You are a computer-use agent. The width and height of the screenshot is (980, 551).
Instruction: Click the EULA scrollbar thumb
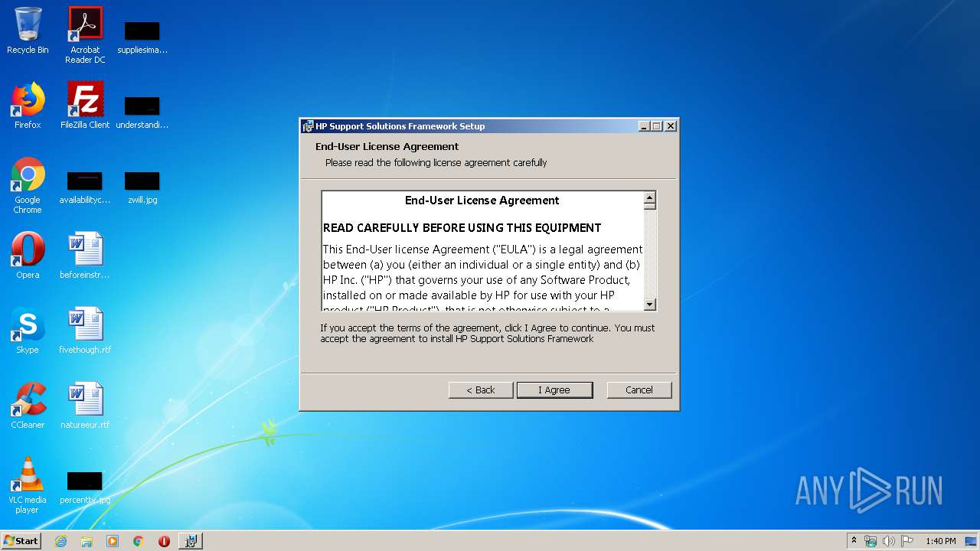pyautogui.click(x=649, y=207)
